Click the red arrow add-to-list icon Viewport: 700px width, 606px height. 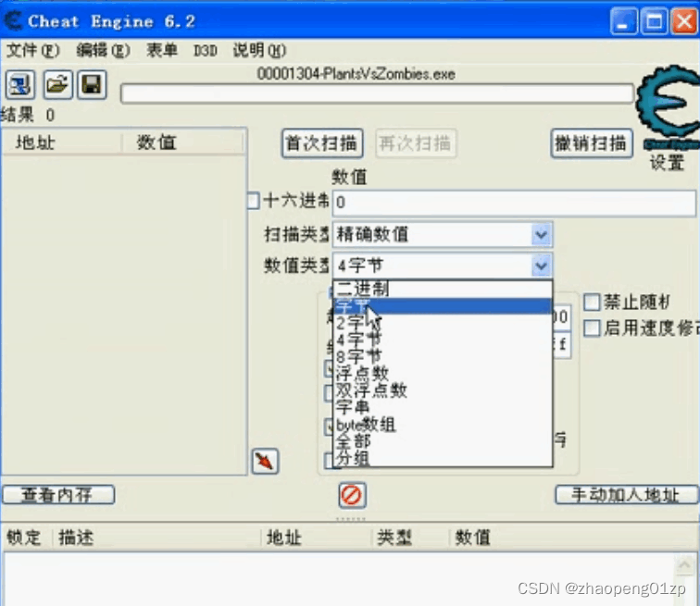[x=265, y=461]
